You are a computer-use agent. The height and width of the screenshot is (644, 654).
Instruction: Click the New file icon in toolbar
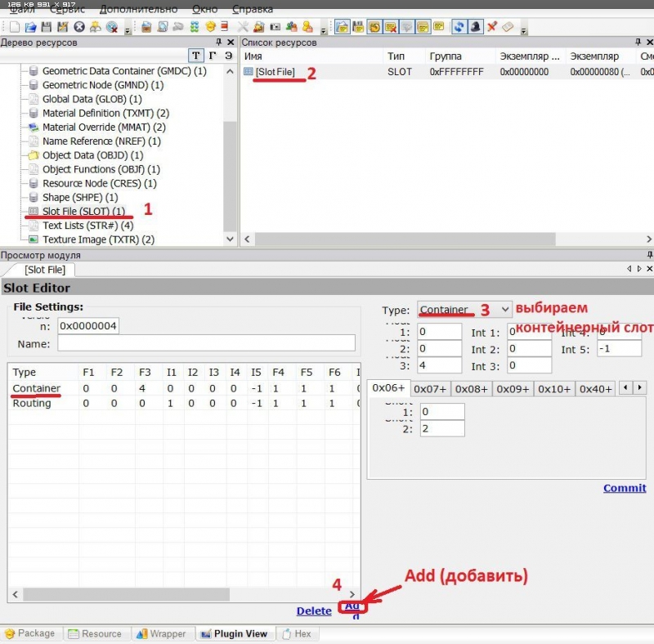click(13, 27)
